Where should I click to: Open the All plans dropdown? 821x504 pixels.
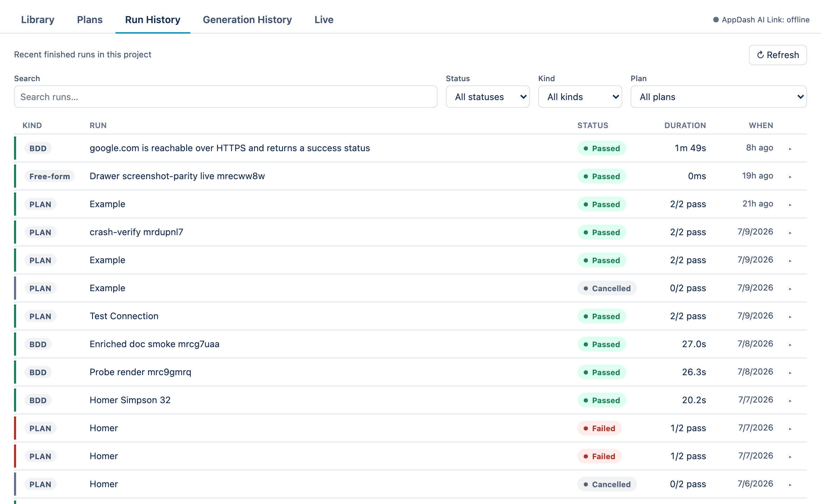718,97
